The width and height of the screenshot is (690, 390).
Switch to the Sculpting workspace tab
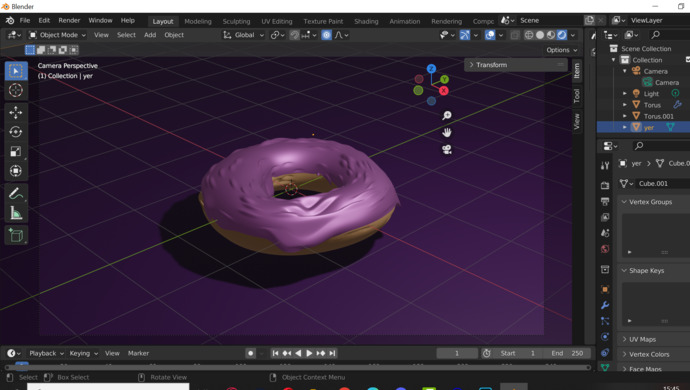point(236,21)
